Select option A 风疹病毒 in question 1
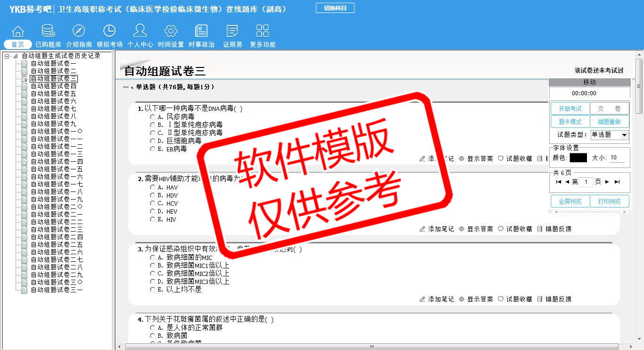644x350 pixels. (x=152, y=117)
